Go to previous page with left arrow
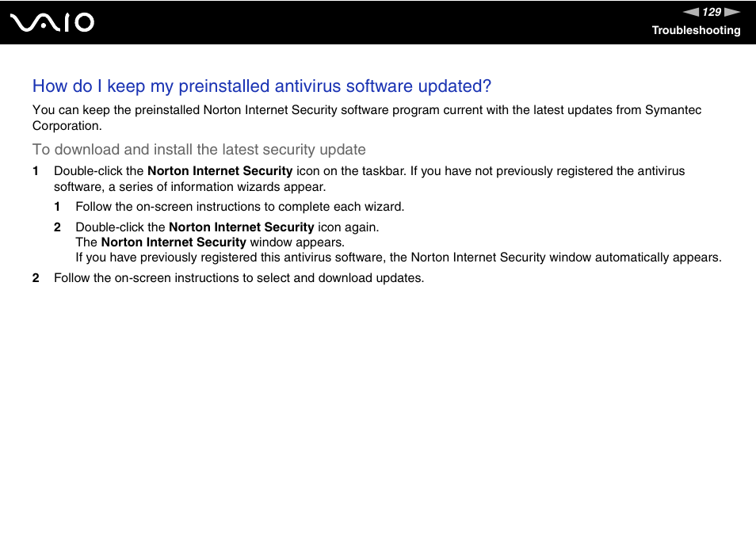 click(x=691, y=12)
